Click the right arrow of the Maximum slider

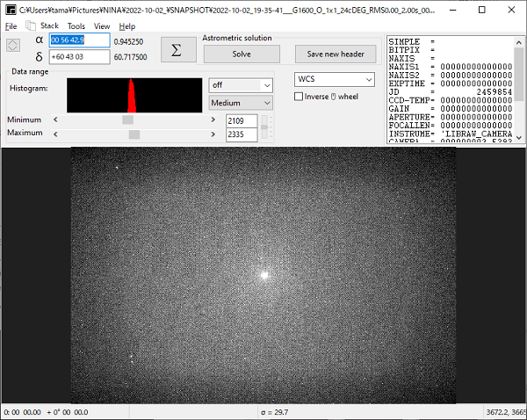pyautogui.click(x=213, y=134)
